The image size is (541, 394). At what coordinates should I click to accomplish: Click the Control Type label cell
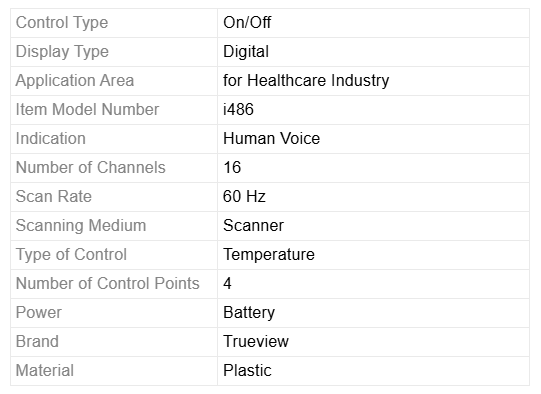(x=114, y=23)
